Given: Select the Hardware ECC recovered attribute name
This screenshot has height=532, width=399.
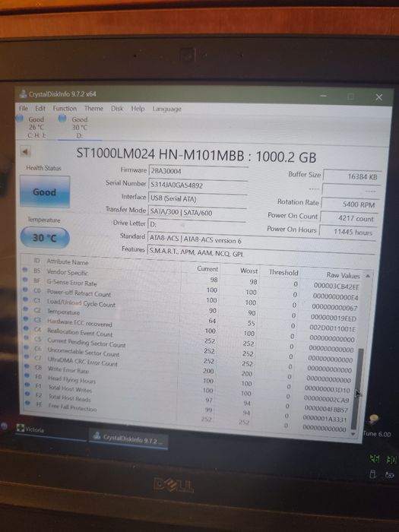Looking at the screenshot, I should 79,323.
